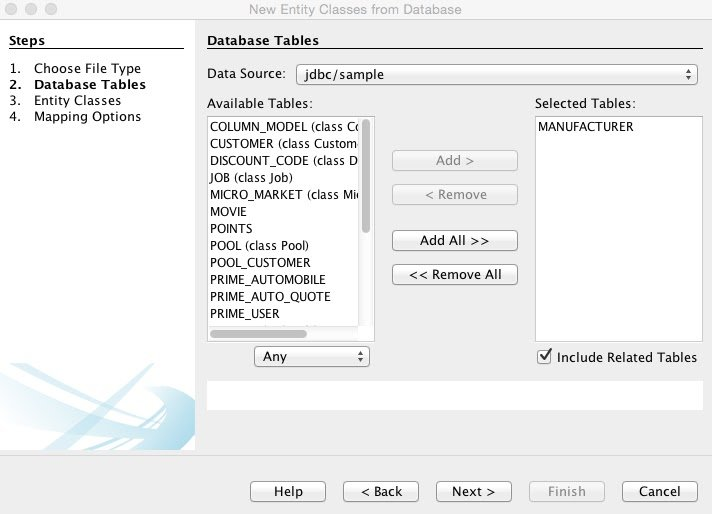Image resolution: width=712 pixels, height=514 pixels.
Task: Go to the next wizard step
Action: click(474, 491)
